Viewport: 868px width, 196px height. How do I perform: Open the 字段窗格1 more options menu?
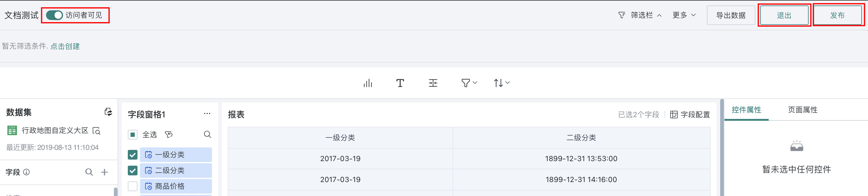click(x=207, y=114)
